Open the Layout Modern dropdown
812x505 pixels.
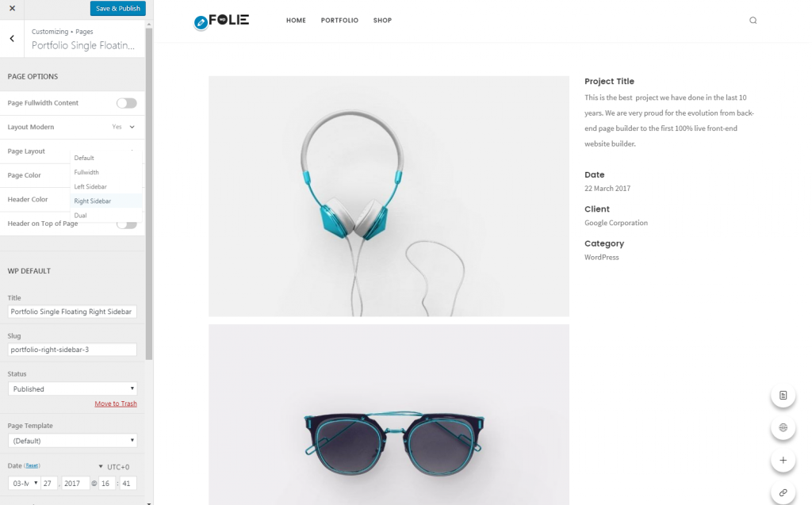click(123, 127)
